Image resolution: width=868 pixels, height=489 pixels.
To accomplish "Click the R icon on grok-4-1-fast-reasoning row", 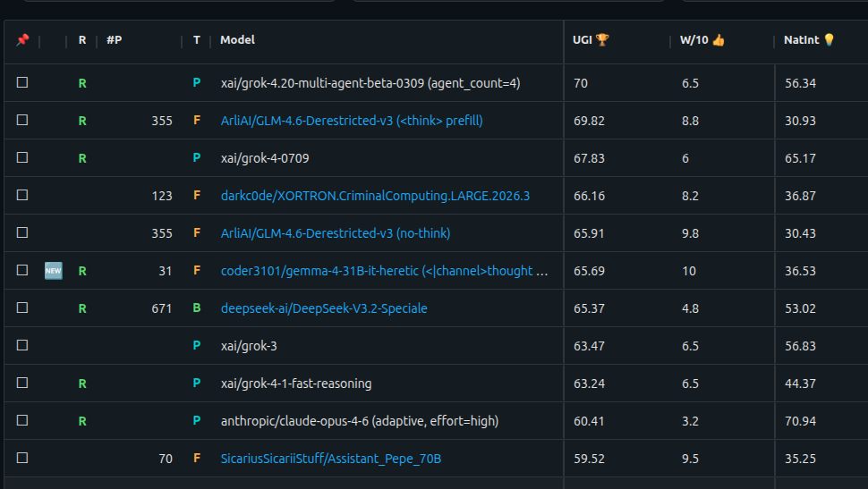I will coord(82,384).
